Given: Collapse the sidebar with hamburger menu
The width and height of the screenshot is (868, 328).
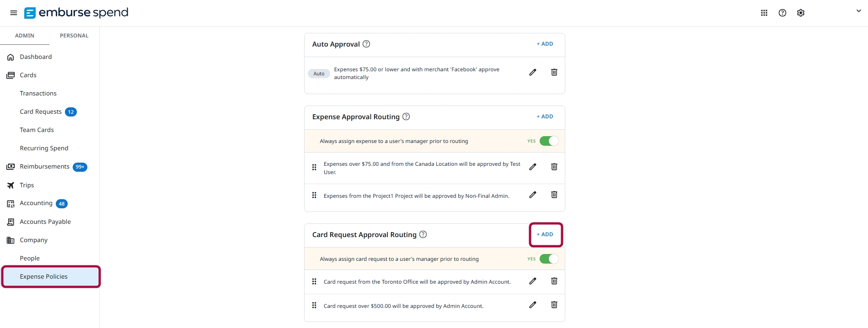Looking at the screenshot, I should pyautogui.click(x=14, y=13).
